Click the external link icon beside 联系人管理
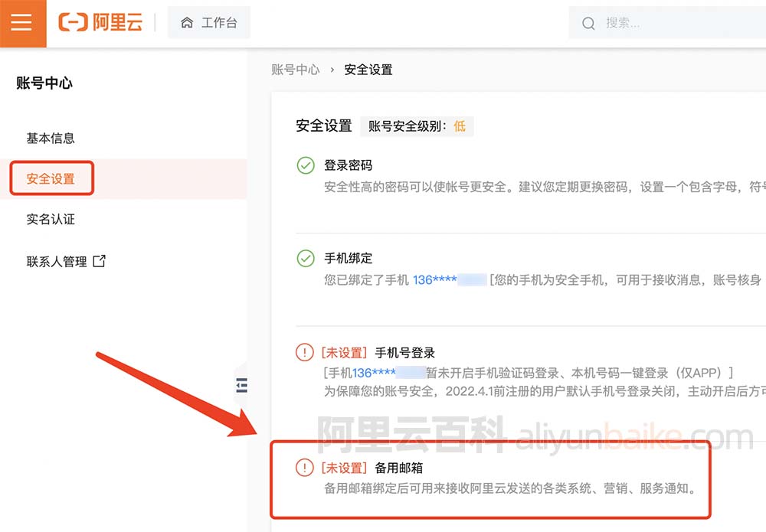 (x=99, y=261)
